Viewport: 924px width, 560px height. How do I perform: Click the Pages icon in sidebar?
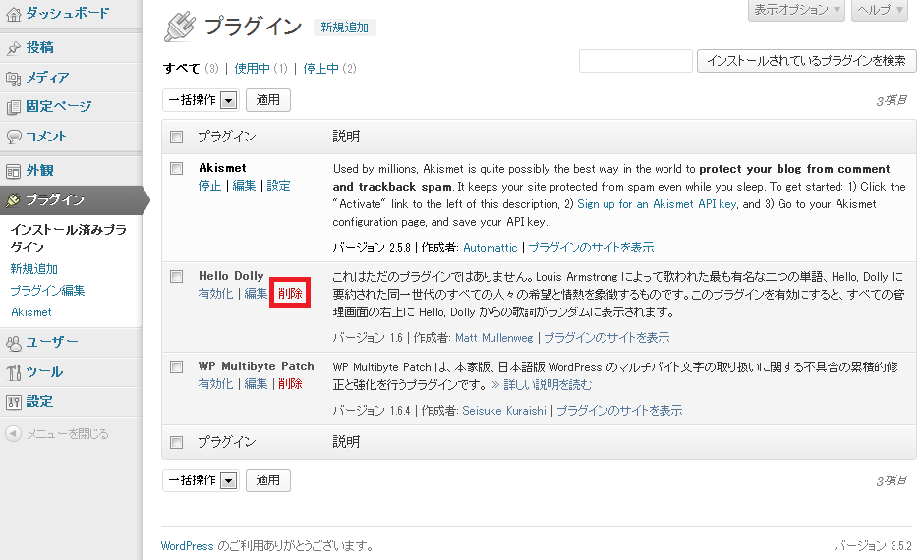click(14, 107)
